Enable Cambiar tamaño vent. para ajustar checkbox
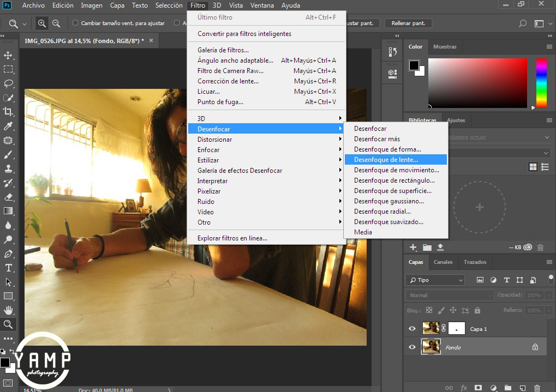Screen dimensions: 556x392 tap(75, 23)
